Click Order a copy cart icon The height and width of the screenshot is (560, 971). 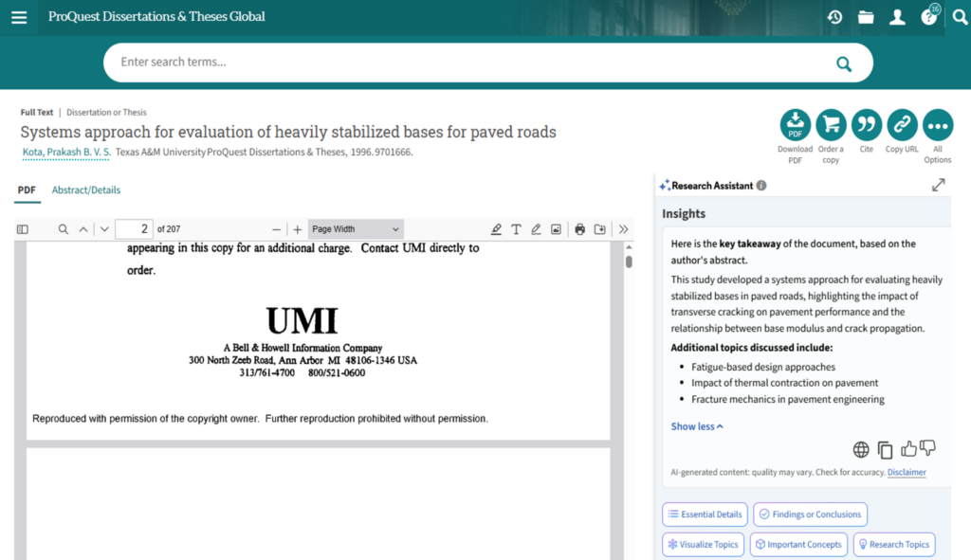click(831, 125)
